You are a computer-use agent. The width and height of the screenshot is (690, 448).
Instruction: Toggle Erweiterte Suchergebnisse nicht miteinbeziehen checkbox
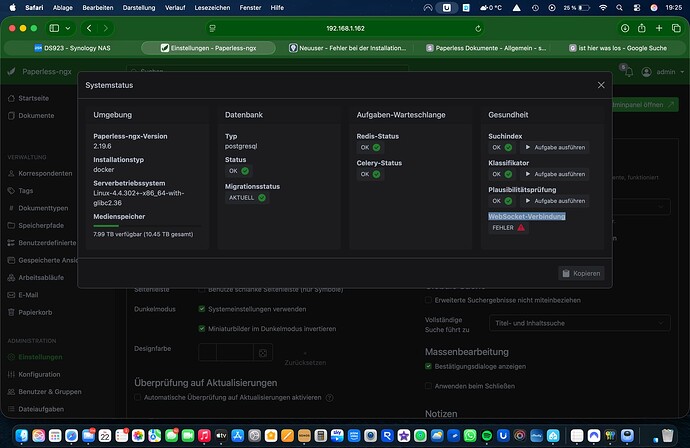coord(428,300)
